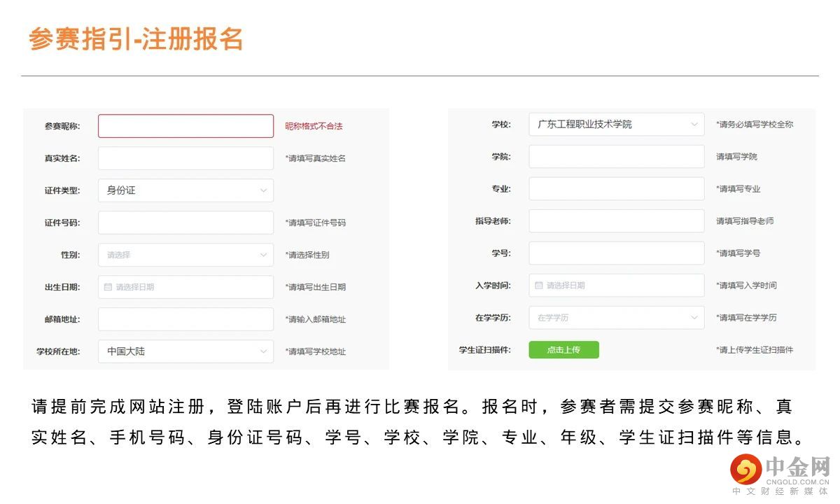This screenshot has width=840, height=504.
Task: Click the 学号 input field
Action: [x=617, y=253]
